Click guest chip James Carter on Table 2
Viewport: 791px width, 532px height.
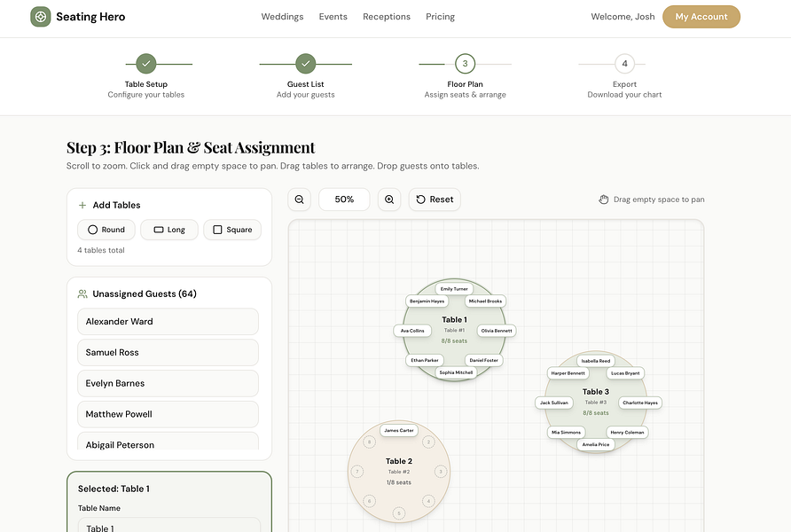click(x=398, y=431)
